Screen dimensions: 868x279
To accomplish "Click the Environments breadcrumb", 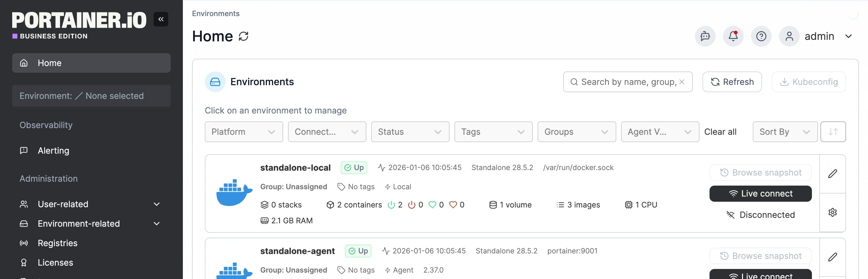I will click(x=216, y=13).
